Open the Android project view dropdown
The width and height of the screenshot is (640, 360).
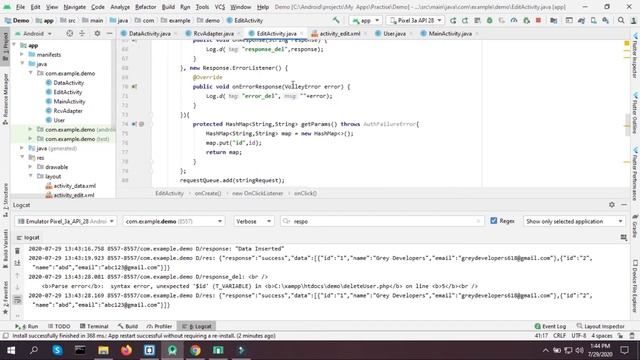coord(33,33)
